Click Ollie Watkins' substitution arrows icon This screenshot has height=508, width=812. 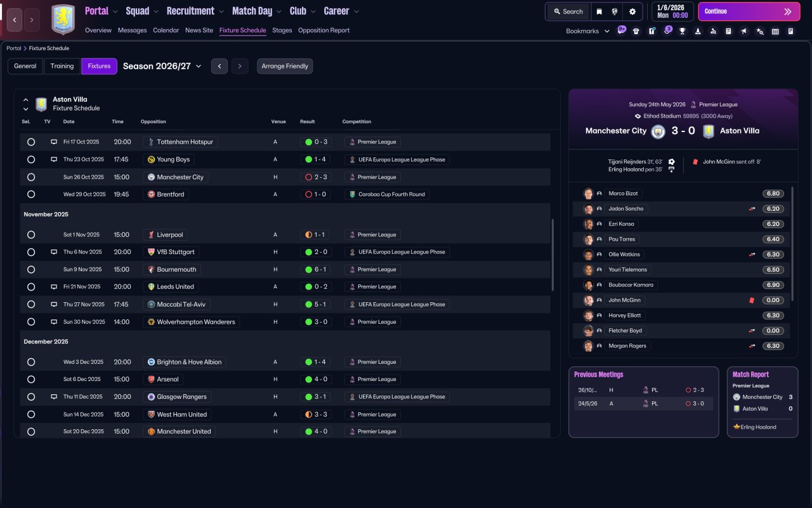tap(752, 255)
